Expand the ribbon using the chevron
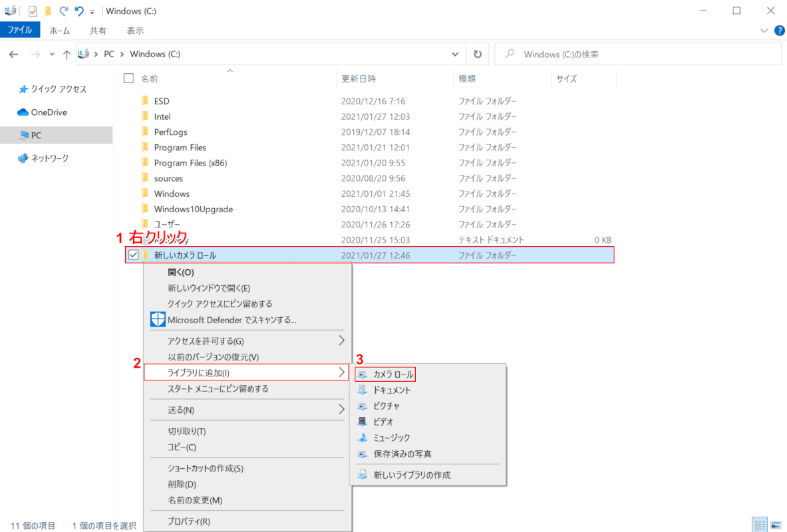The height and width of the screenshot is (532, 787). 764,31
